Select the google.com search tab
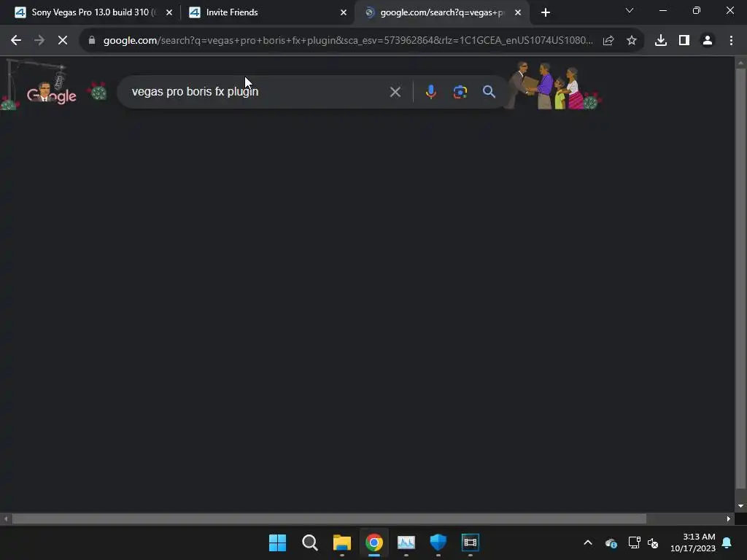The height and width of the screenshot is (560, 747). click(x=441, y=12)
